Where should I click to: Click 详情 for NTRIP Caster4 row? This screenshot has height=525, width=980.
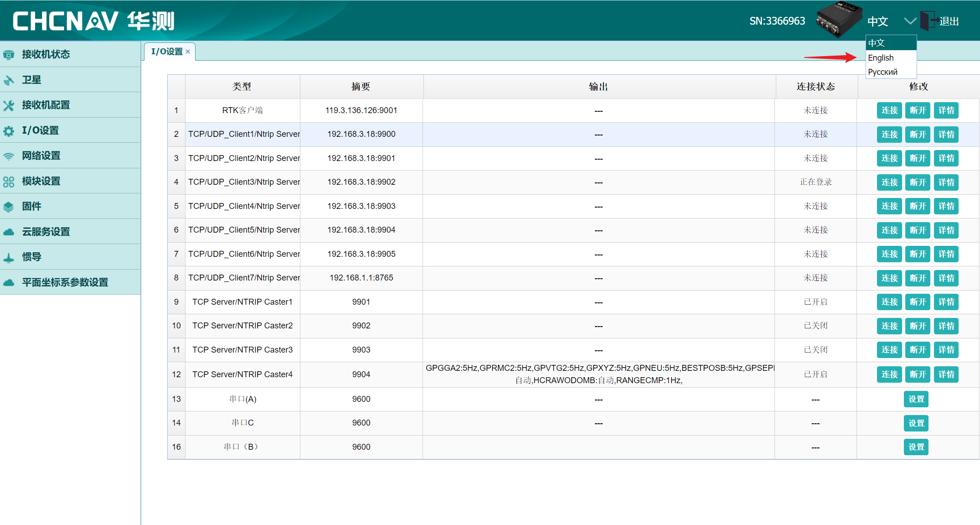[946, 374]
